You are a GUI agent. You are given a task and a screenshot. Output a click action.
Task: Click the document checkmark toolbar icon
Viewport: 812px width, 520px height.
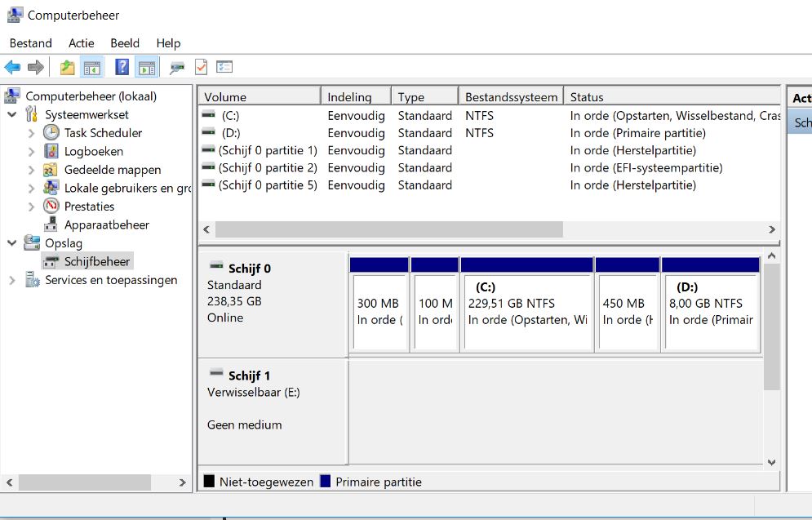pyautogui.click(x=201, y=67)
